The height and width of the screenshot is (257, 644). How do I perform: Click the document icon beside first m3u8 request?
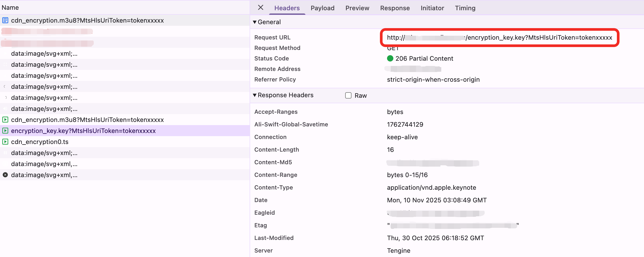pyautogui.click(x=5, y=20)
